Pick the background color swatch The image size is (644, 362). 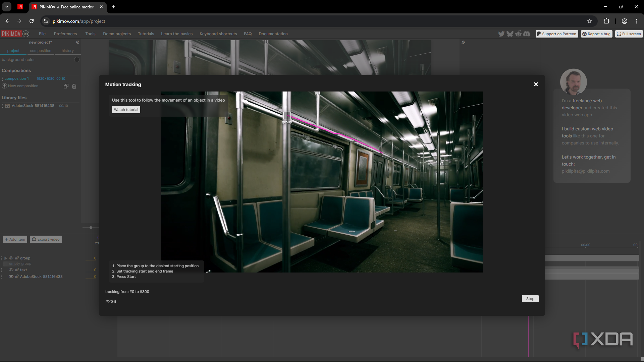(x=77, y=60)
